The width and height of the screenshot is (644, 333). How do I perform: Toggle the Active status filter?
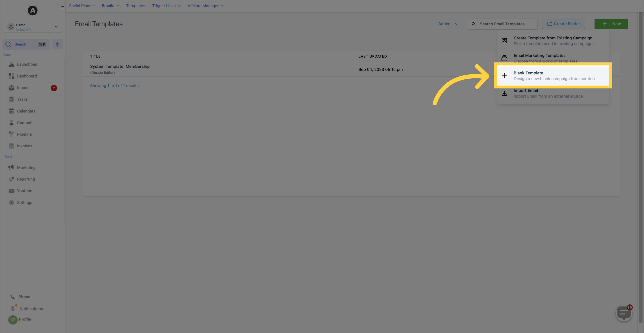coord(448,24)
